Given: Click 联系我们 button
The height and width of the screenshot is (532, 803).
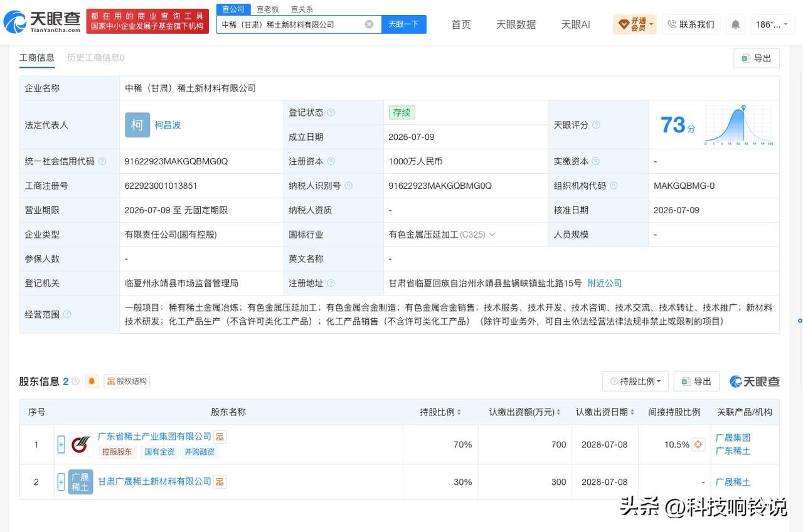Looking at the screenshot, I should (x=691, y=24).
